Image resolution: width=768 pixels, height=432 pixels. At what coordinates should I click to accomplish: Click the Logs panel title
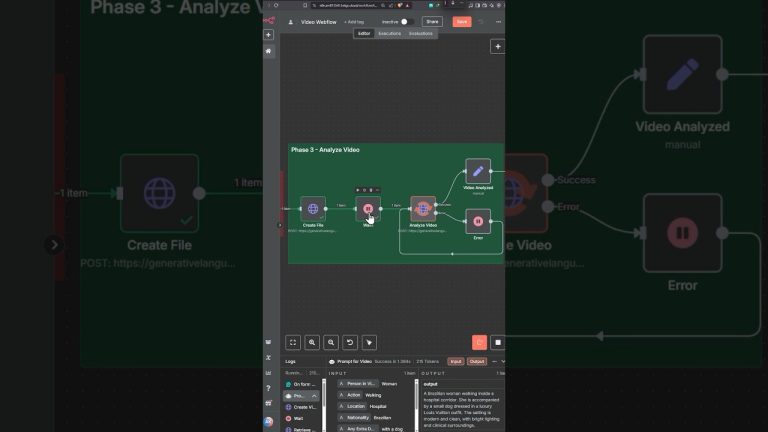point(290,361)
